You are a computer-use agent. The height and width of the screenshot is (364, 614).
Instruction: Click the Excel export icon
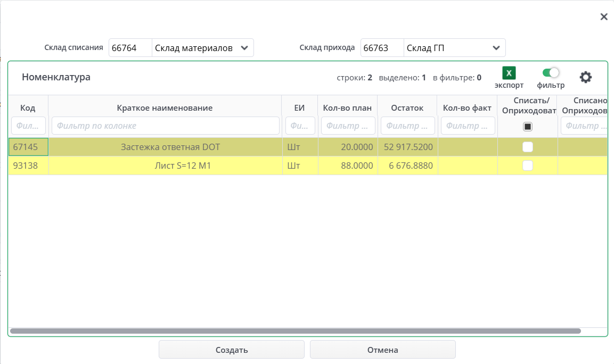click(509, 73)
